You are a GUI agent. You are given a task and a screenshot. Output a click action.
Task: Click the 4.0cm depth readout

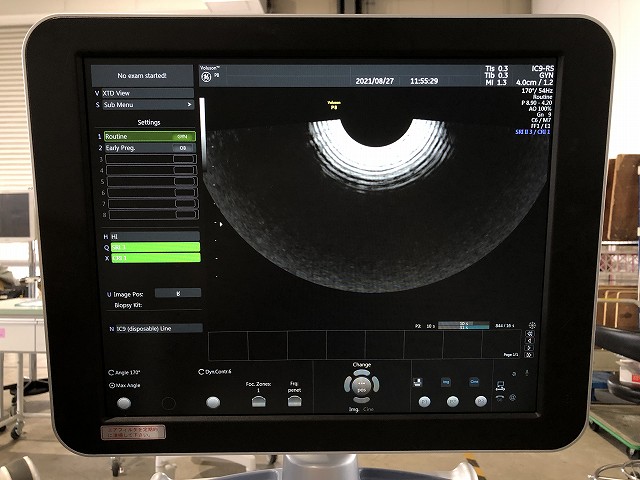click(526, 82)
